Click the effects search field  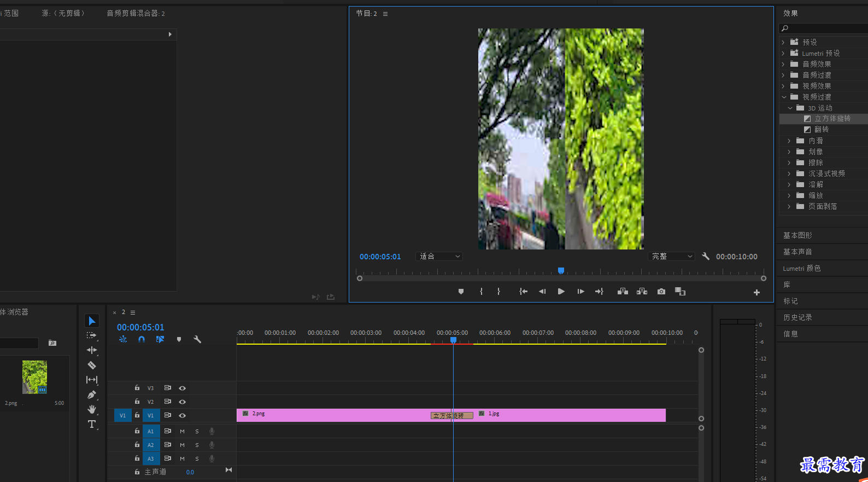coord(823,28)
